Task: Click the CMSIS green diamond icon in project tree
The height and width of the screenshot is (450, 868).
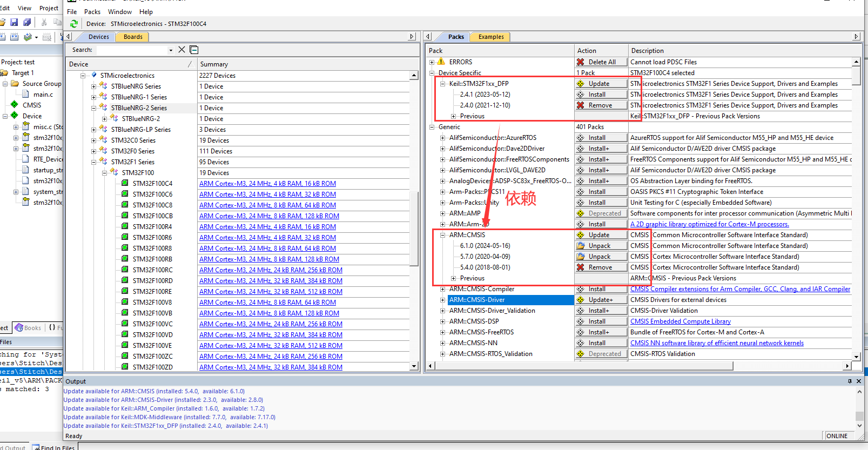Action: tap(15, 105)
